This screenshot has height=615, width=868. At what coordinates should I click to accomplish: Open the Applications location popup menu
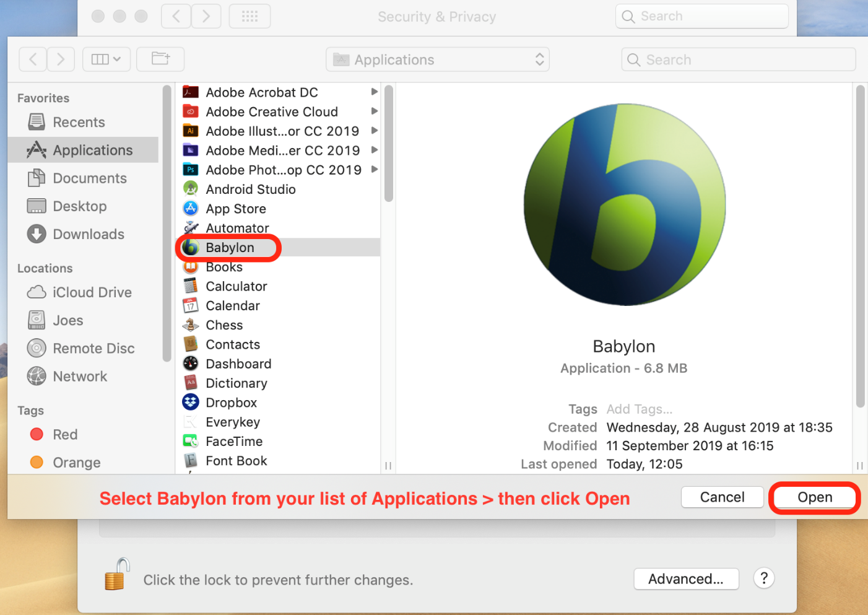coord(438,59)
